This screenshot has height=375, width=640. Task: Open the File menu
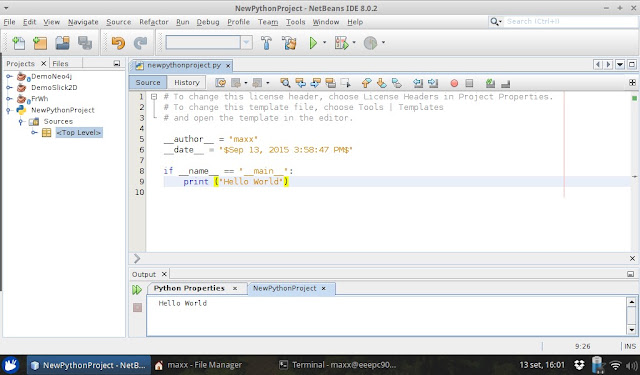click(x=9, y=22)
